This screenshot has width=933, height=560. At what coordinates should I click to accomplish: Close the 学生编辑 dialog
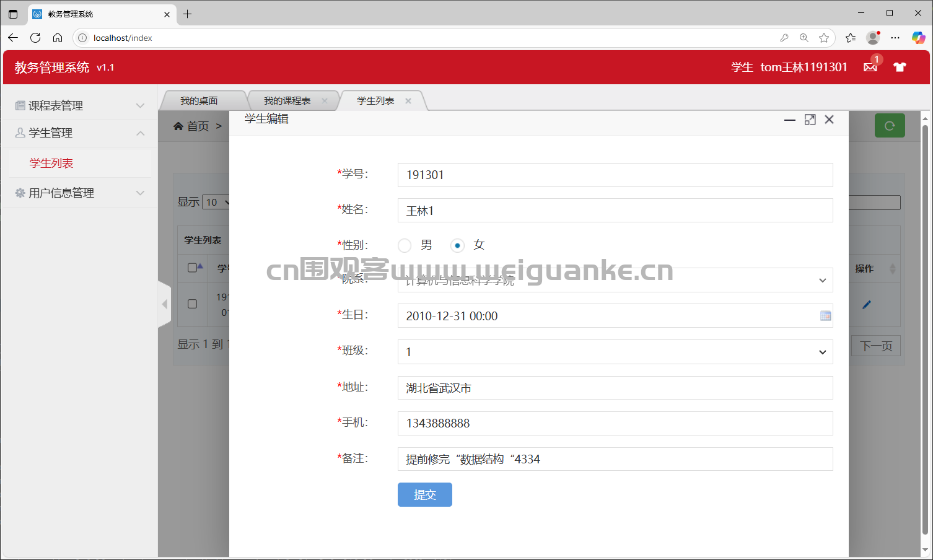click(830, 120)
